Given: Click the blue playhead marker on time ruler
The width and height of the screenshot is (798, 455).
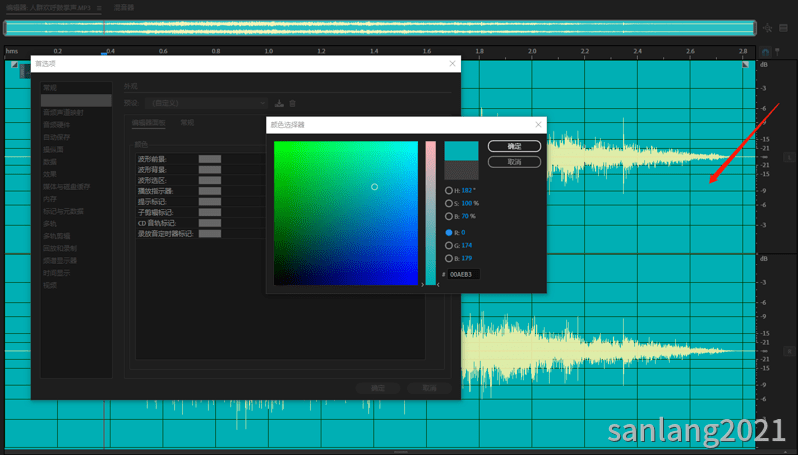Looking at the screenshot, I should pyautogui.click(x=104, y=53).
